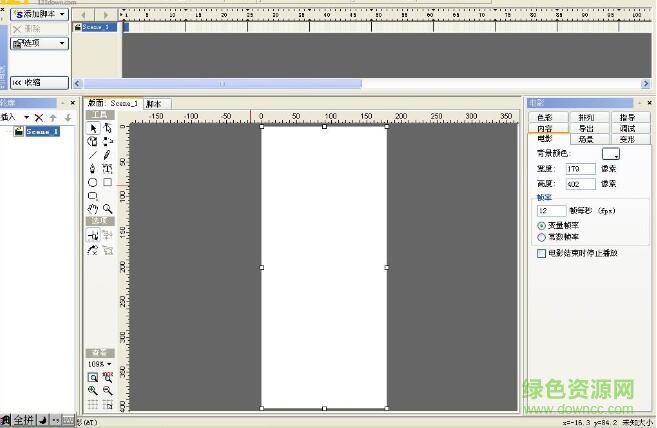Click the red X delete icon in outline panel
This screenshot has width=657, height=428.
click(x=39, y=118)
